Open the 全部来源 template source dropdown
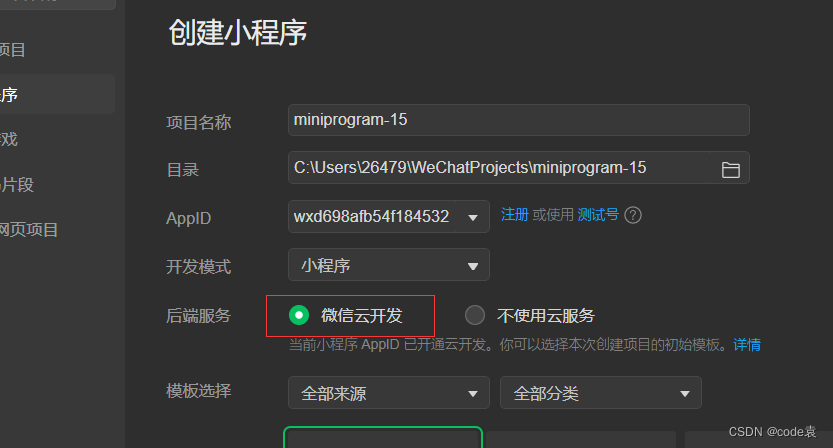 388,393
